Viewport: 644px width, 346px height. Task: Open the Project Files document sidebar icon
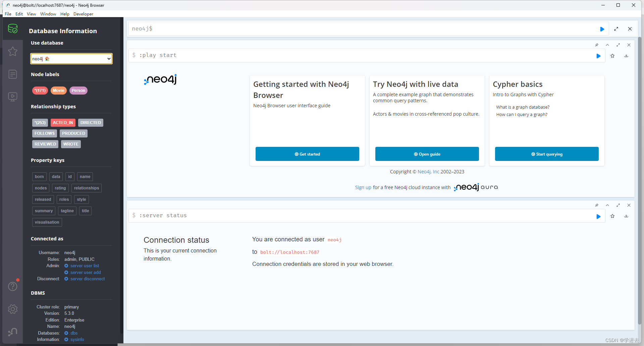click(x=13, y=74)
